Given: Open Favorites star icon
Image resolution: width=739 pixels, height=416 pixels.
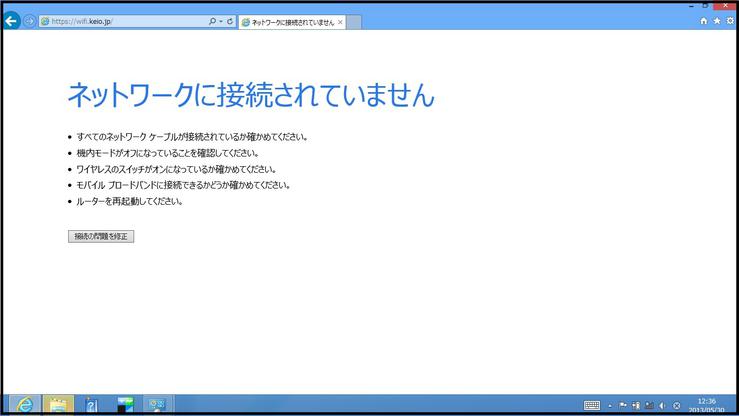Looking at the screenshot, I should point(717,21).
